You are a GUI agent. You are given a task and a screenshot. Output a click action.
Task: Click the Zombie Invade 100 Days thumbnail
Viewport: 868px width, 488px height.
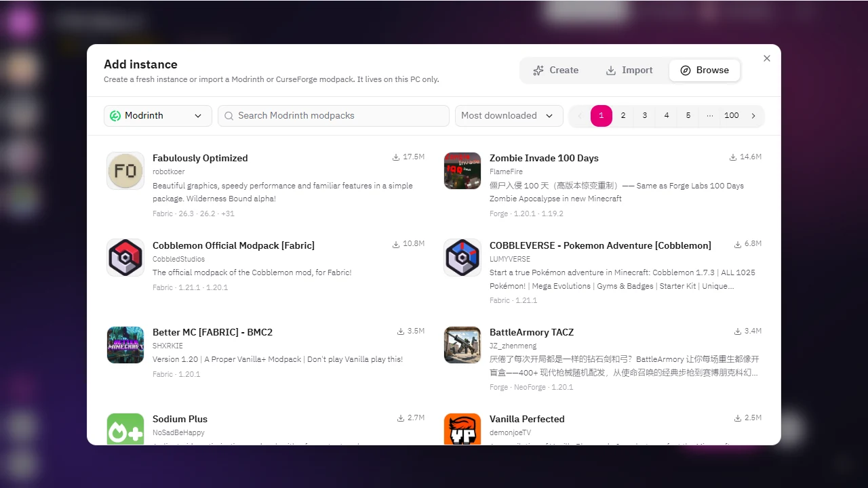pos(462,171)
